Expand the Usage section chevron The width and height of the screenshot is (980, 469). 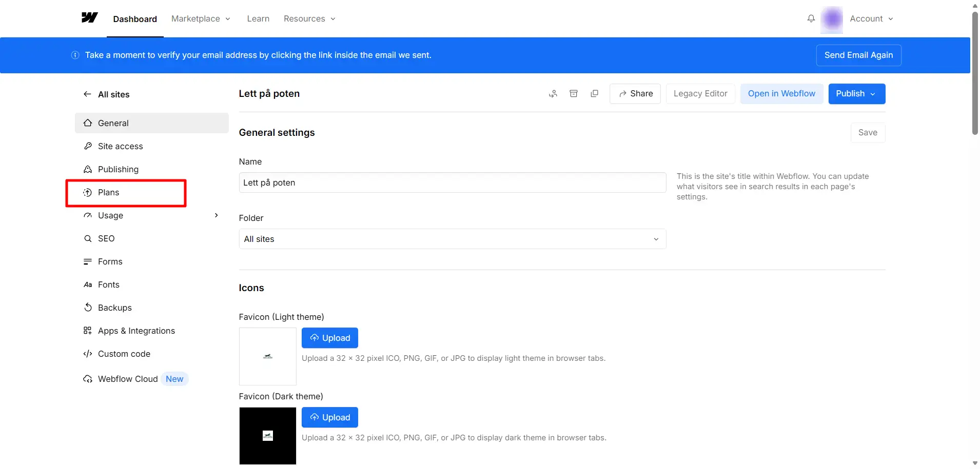click(x=216, y=215)
